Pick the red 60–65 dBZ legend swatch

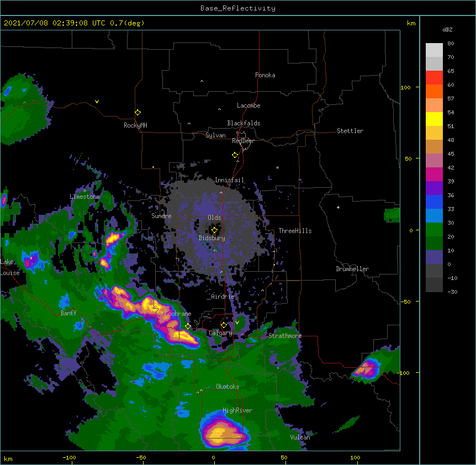tap(434, 78)
